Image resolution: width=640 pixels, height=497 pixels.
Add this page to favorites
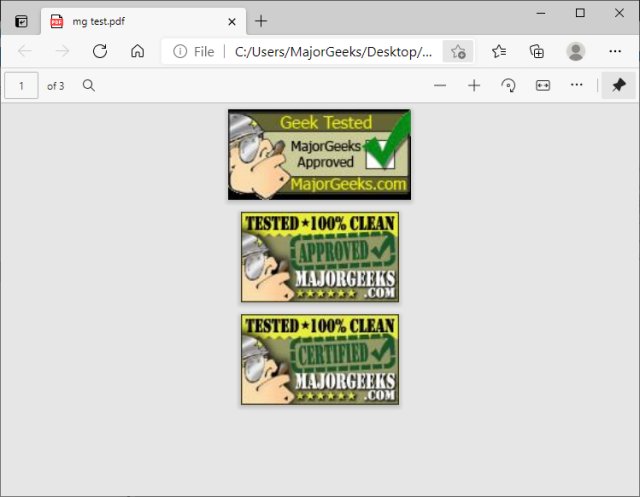point(458,52)
